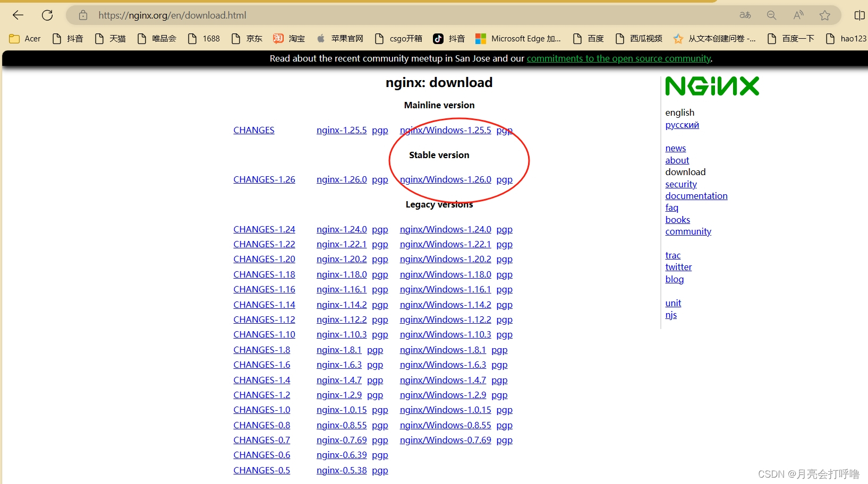This screenshot has height=484, width=868.
Task: Download nginx-1.25.5 source
Action: [x=342, y=130]
